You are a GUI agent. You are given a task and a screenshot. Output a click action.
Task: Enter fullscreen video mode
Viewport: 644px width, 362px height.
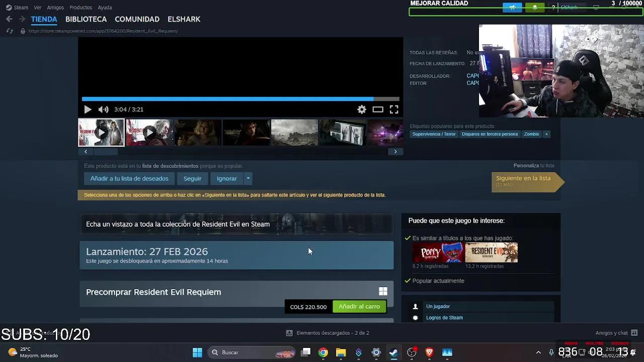(x=394, y=109)
